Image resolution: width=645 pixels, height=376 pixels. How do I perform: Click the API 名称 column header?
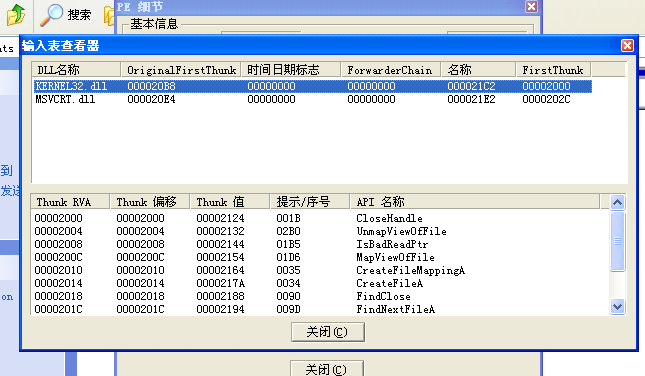(x=475, y=202)
